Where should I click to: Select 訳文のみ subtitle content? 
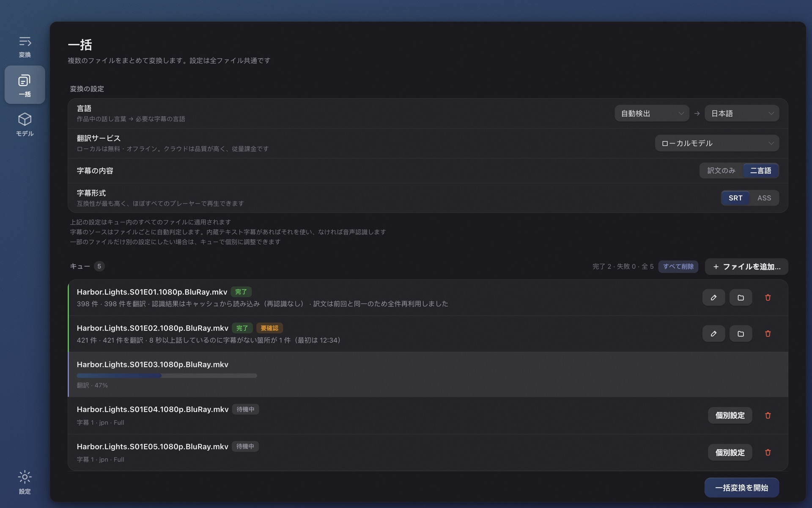point(721,171)
